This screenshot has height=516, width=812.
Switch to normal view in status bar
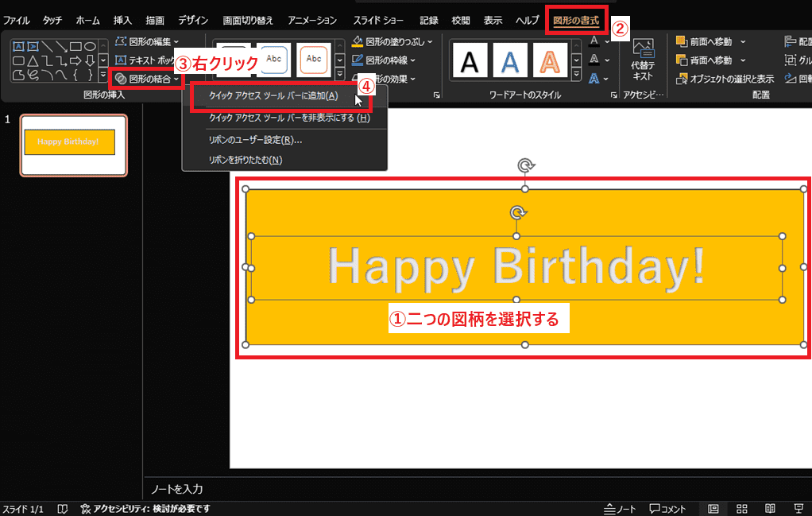713,509
